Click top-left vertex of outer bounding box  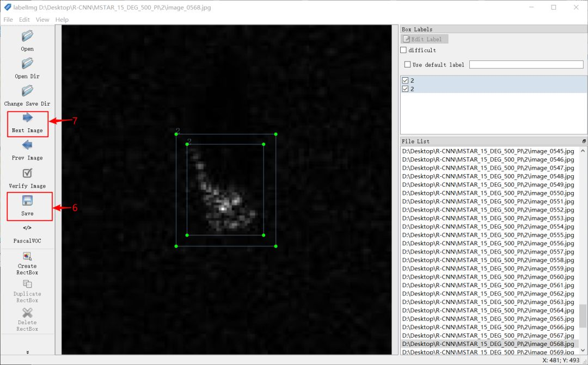[x=176, y=134]
